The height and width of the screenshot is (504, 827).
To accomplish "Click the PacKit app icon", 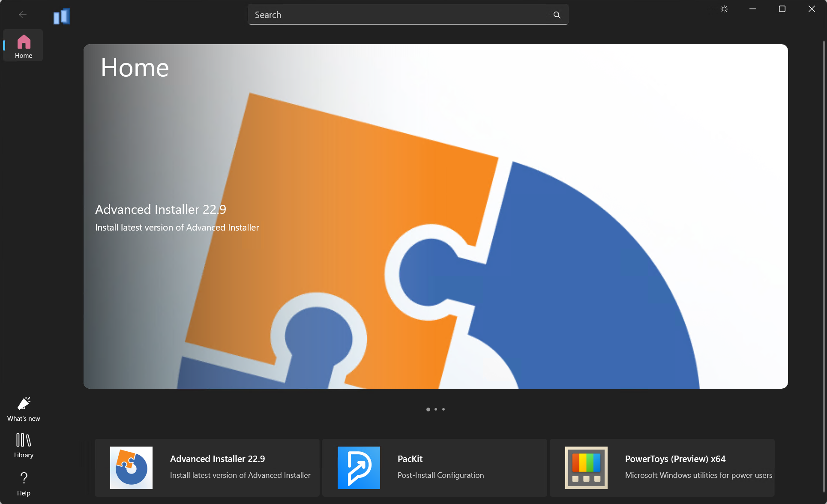I will (x=359, y=468).
